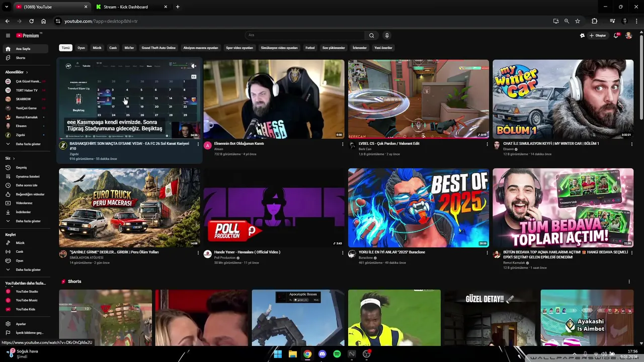Image resolution: width=644 pixels, height=362 pixels.
Task: Open Oynatma listeleri in sidebar
Action: click(25, 176)
